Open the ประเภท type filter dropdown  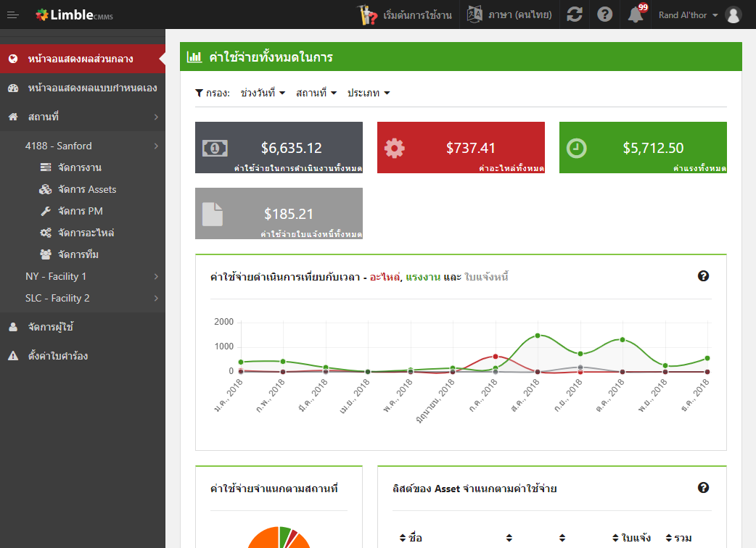click(369, 93)
